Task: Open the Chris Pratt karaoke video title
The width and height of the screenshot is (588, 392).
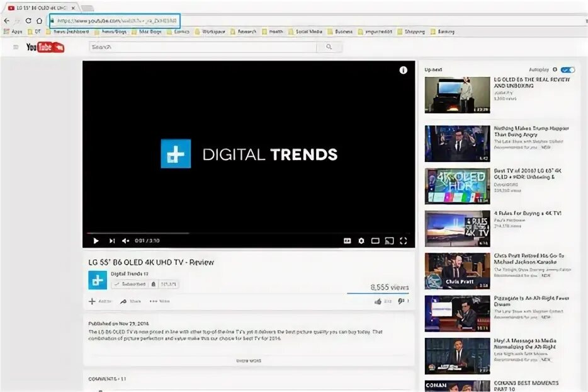Action: coord(529,258)
